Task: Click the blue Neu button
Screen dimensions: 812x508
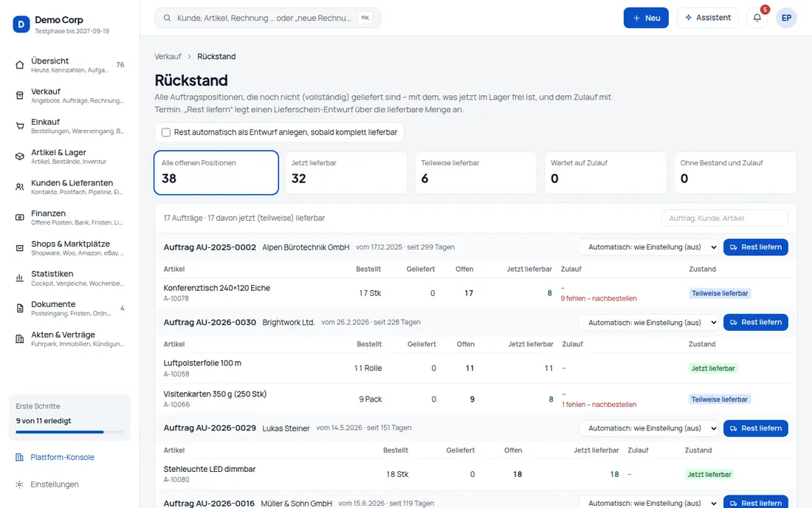Action: [x=646, y=18]
